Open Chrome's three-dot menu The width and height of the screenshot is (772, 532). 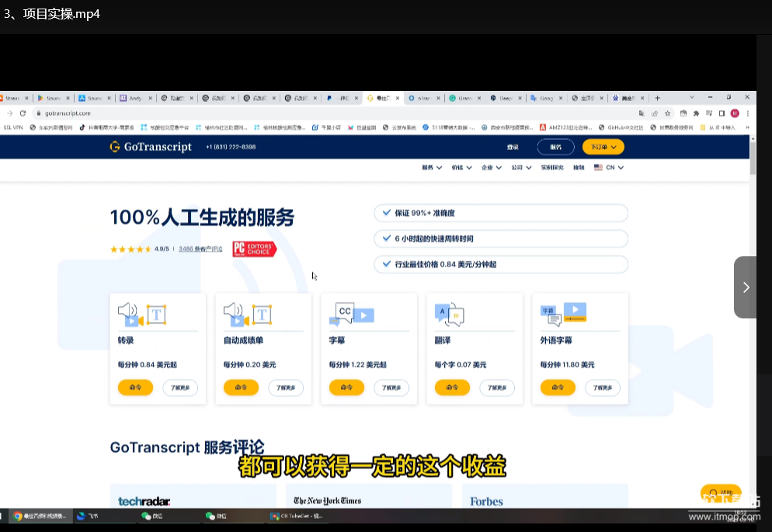pyautogui.click(x=747, y=113)
